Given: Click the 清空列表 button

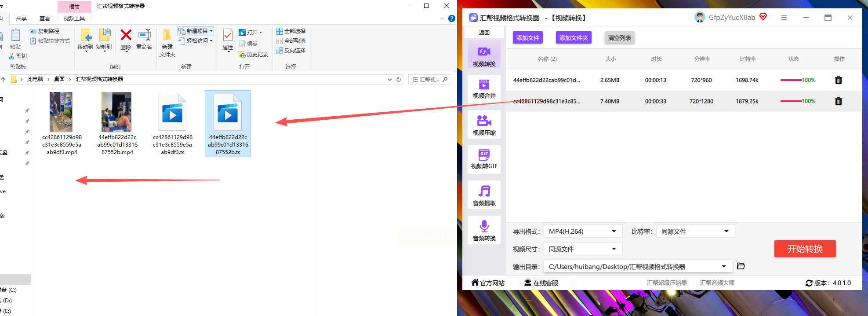Looking at the screenshot, I should click(619, 38).
